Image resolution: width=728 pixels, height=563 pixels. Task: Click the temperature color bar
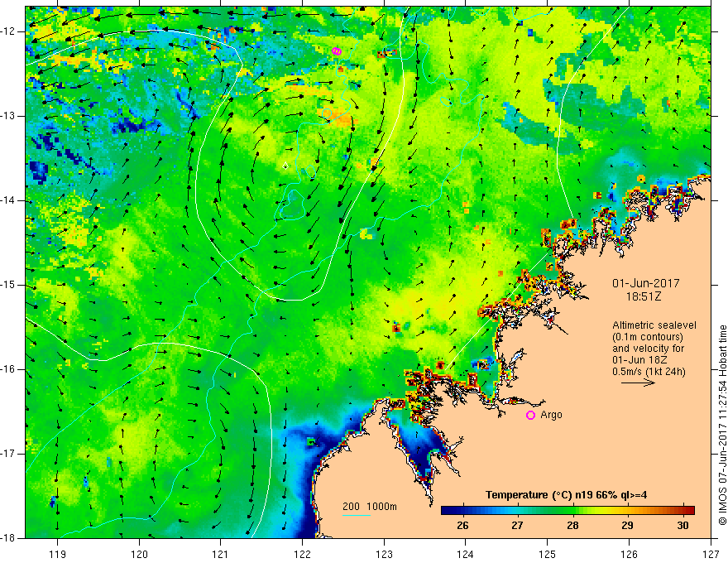click(568, 511)
